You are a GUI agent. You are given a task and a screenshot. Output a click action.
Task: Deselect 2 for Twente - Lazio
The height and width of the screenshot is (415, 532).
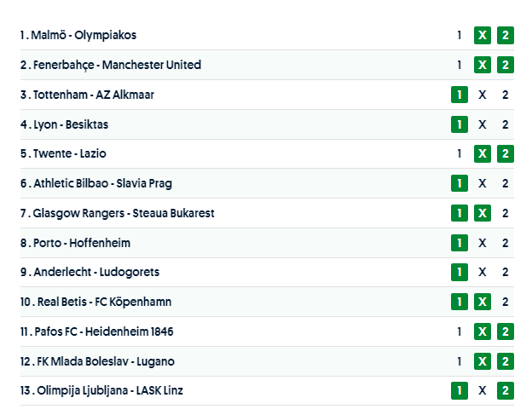click(x=505, y=154)
